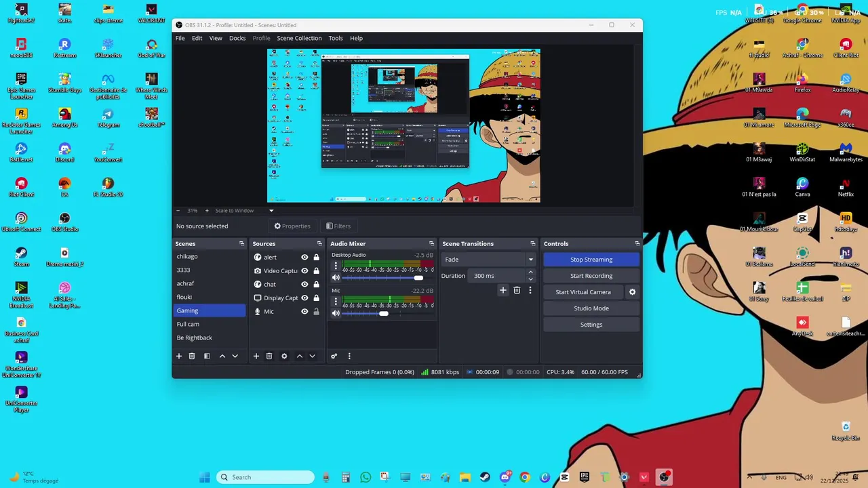Hide the Display Capture source
Viewport: 868px width, 488px height.
click(304, 298)
